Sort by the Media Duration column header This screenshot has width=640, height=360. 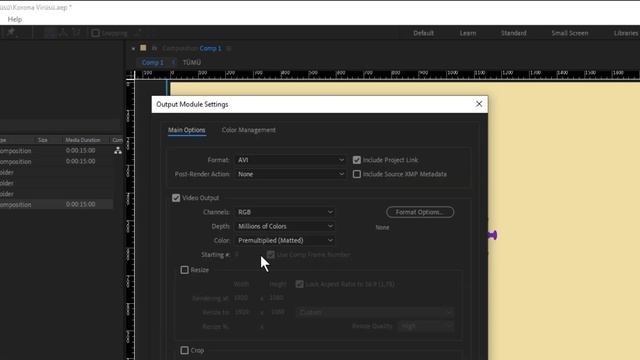[83, 140]
